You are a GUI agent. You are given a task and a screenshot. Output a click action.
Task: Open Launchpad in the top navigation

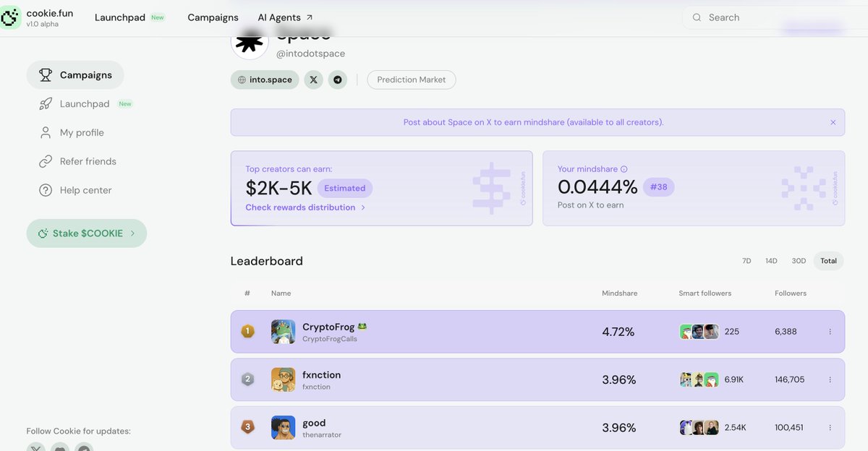[x=120, y=17]
